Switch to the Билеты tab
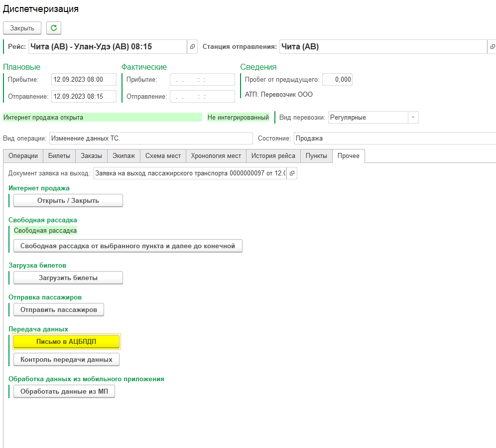 coord(59,156)
